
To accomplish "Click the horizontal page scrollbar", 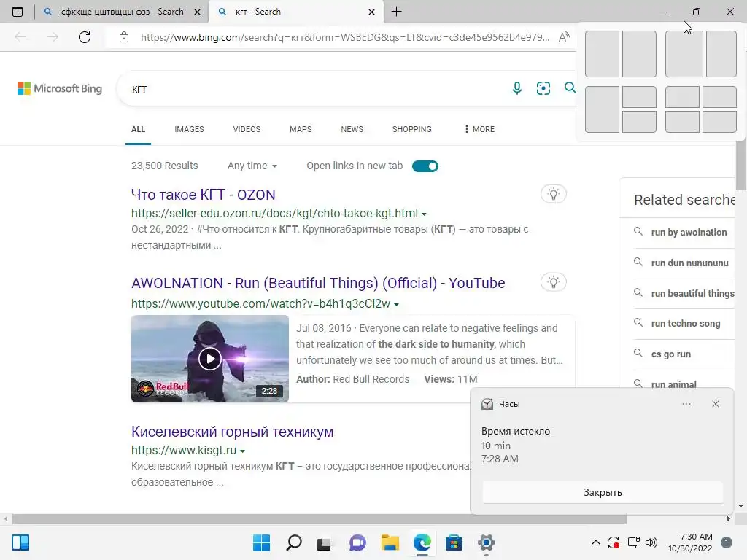I will coord(320,518).
